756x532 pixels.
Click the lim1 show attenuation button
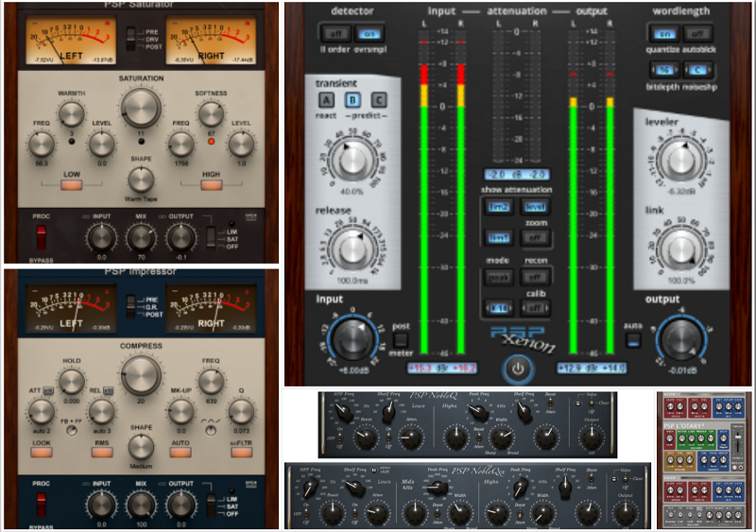(499, 238)
